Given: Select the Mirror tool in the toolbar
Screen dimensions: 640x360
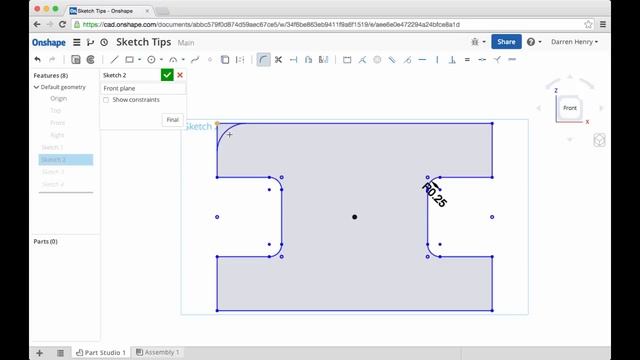Looking at the screenshot, I should pos(323,60).
